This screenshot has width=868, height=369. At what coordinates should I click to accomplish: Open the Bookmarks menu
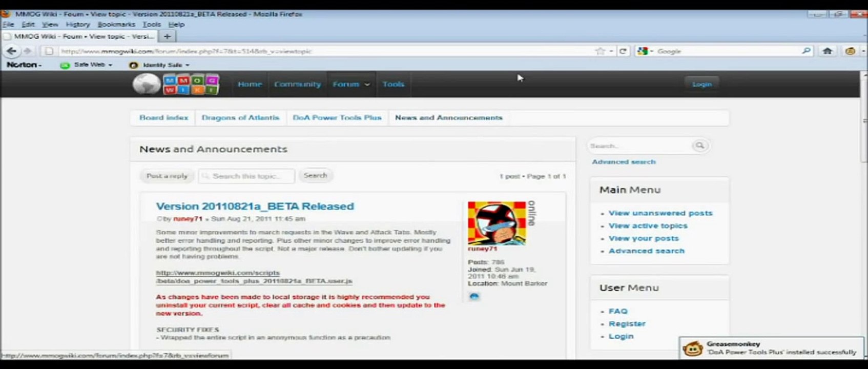(x=116, y=25)
